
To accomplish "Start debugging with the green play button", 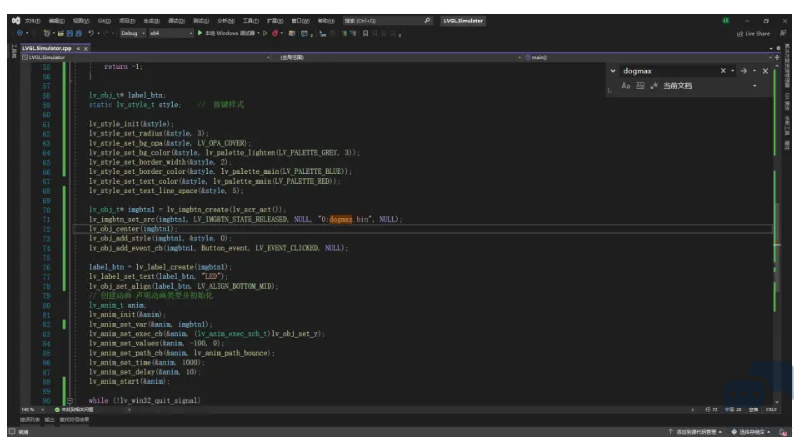I will pos(200,33).
